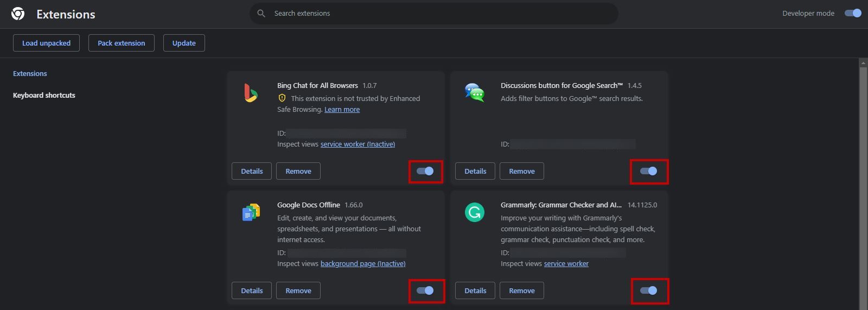Click the Grammarly extension icon

[x=474, y=212]
